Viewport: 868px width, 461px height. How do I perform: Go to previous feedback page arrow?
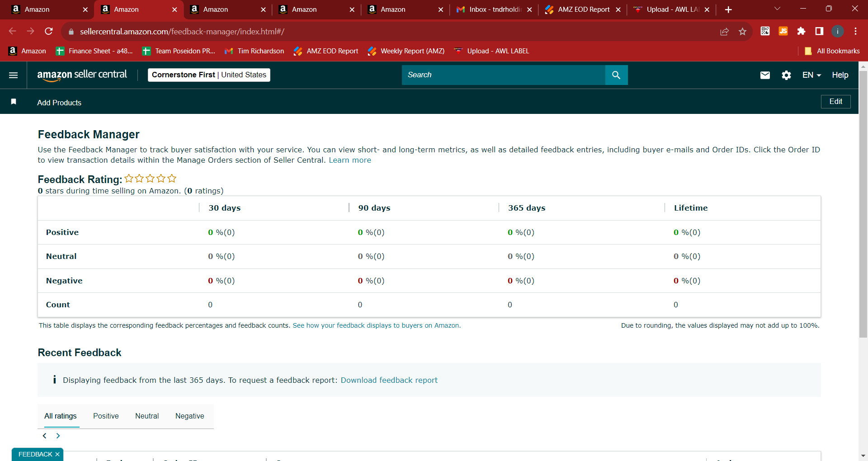pos(44,436)
